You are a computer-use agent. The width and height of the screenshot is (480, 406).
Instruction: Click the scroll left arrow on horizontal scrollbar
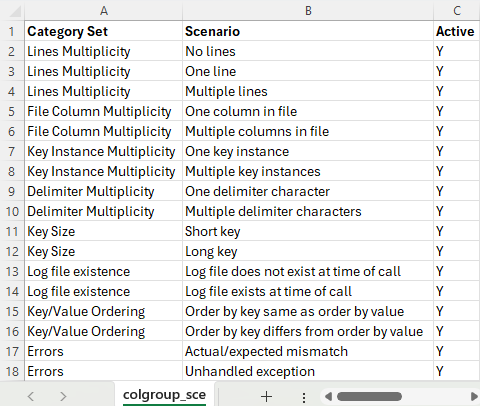[328, 396]
